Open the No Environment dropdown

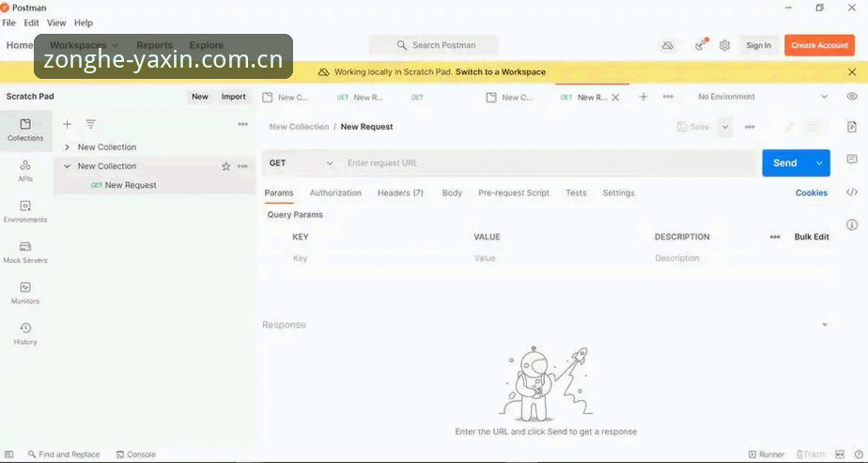tap(763, 96)
